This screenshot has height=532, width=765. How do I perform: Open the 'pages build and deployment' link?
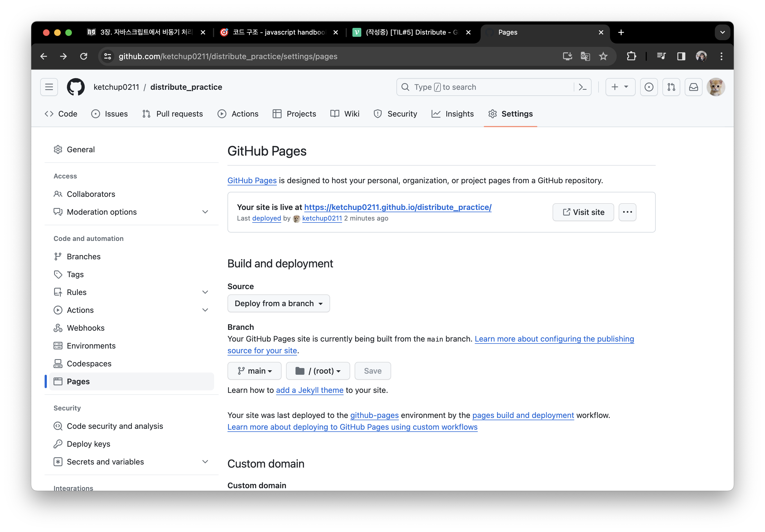[x=523, y=415]
